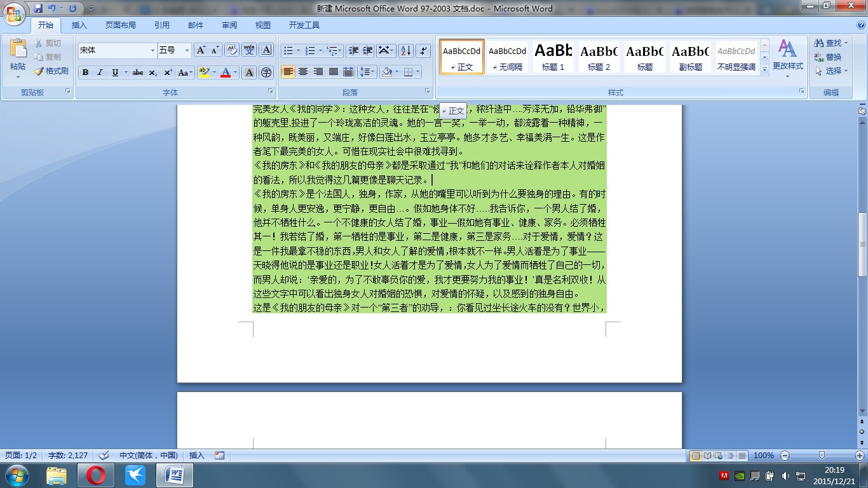The width and height of the screenshot is (868, 488).
Task: Align paragraph text left
Action: [x=288, y=72]
